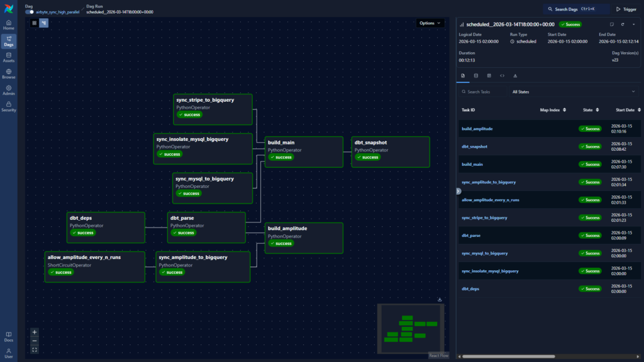Select the graph view icon
This screenshot has height=362, width=644.
44,23
